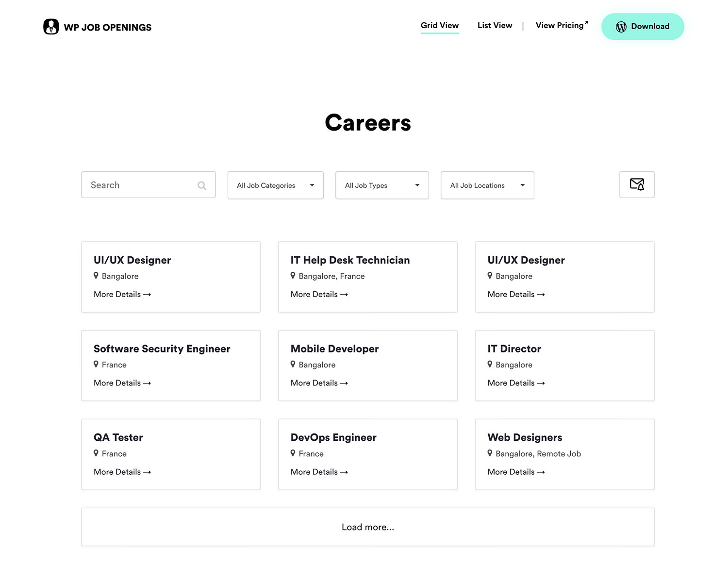Open the DevOps Engineer job title
This screenshot has width=728, height=565.
point(333,438)
